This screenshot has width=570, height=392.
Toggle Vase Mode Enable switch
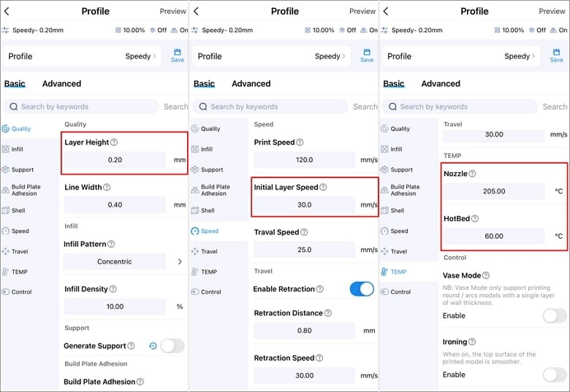[x=554, y=315]
